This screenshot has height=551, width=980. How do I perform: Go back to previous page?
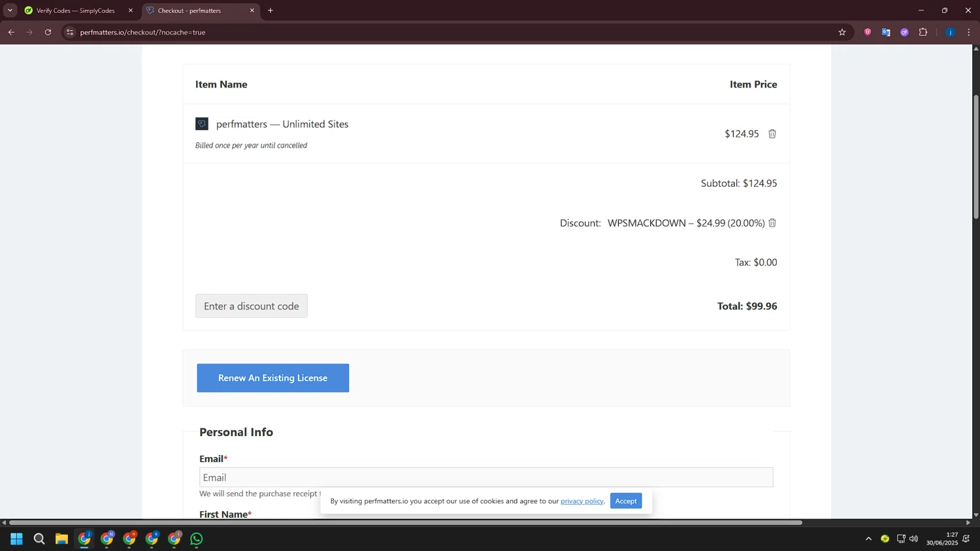coord(11,32)
